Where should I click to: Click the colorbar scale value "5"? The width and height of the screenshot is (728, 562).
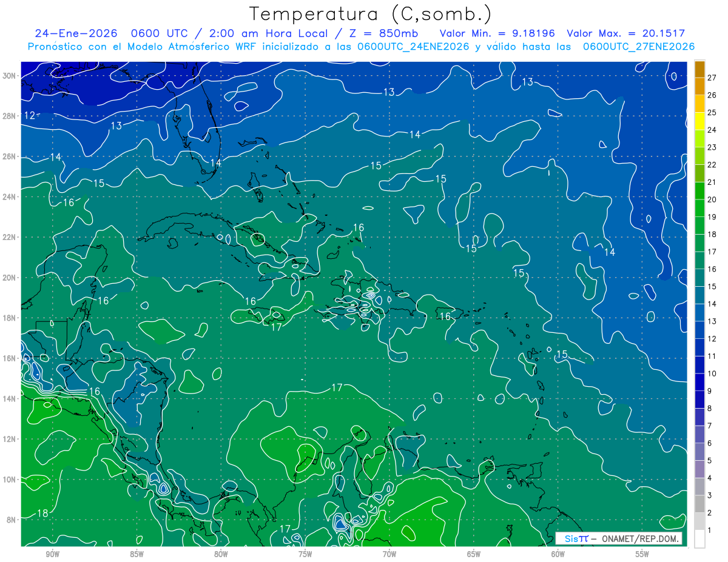point(710,461)
